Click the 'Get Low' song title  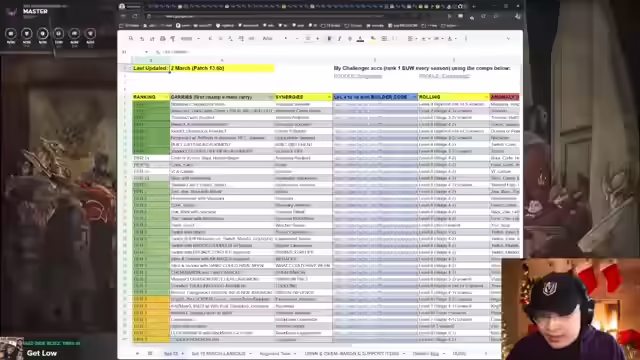pyautogui.click(x=42, y=353)
